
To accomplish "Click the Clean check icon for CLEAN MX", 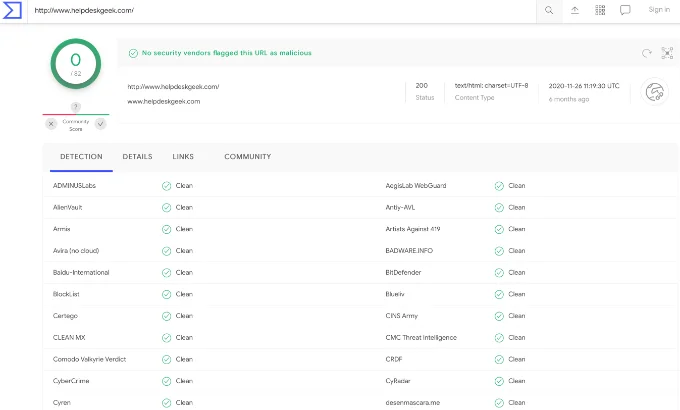I will tap(167, 338).
